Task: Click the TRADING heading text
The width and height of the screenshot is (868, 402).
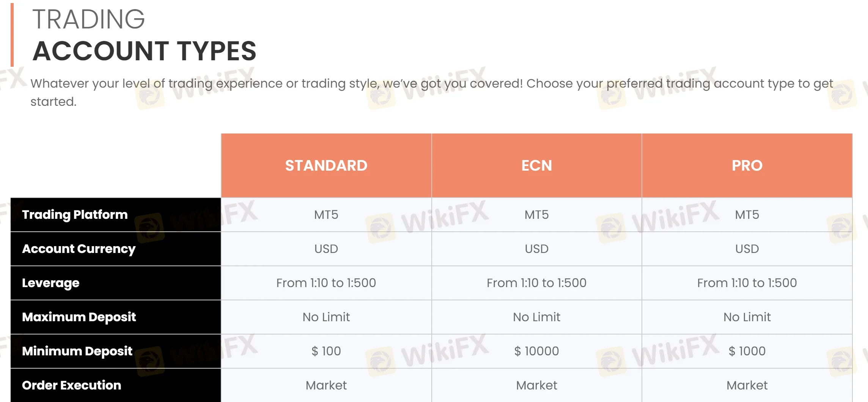Action: [88, 19]
